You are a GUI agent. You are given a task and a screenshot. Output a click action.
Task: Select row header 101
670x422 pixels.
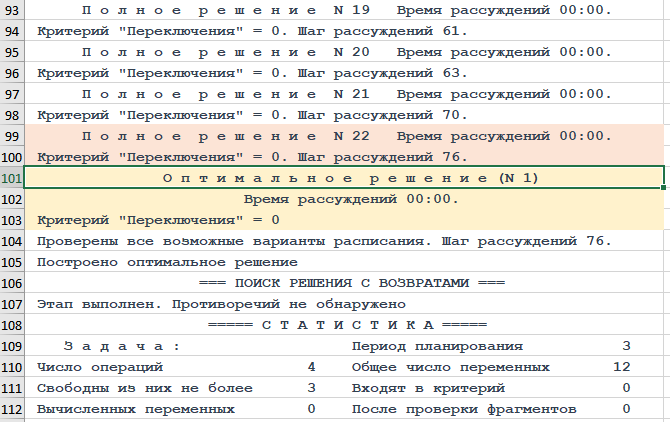pyautogui.click(x=11, y=178)
